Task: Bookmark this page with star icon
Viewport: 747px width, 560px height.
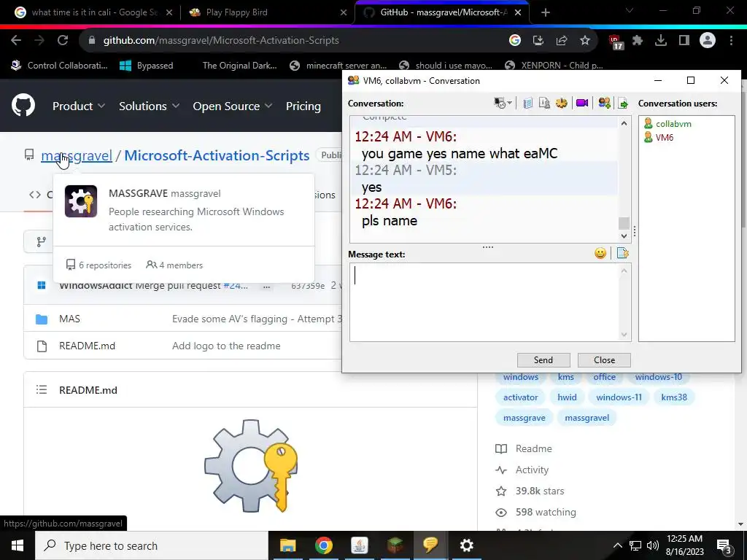Action: point(585,41)
